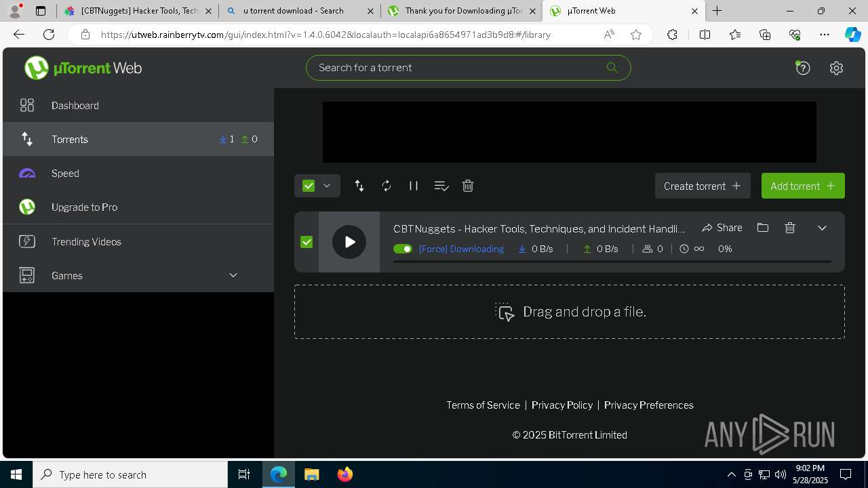Viewport: 868px width, 488px height.
Task: Click the list-check toolbar icon
Action: pyautogui.click(x=441, y=186)
